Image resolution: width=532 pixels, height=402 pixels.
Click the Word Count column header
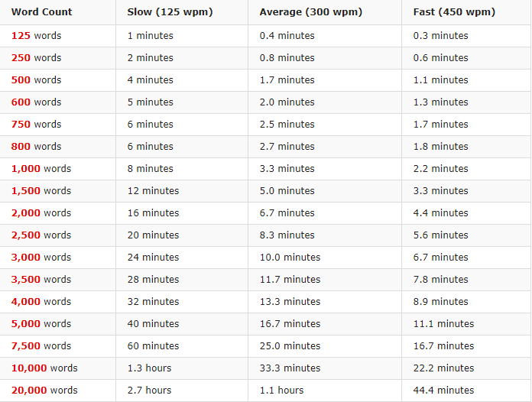[42, 12]
